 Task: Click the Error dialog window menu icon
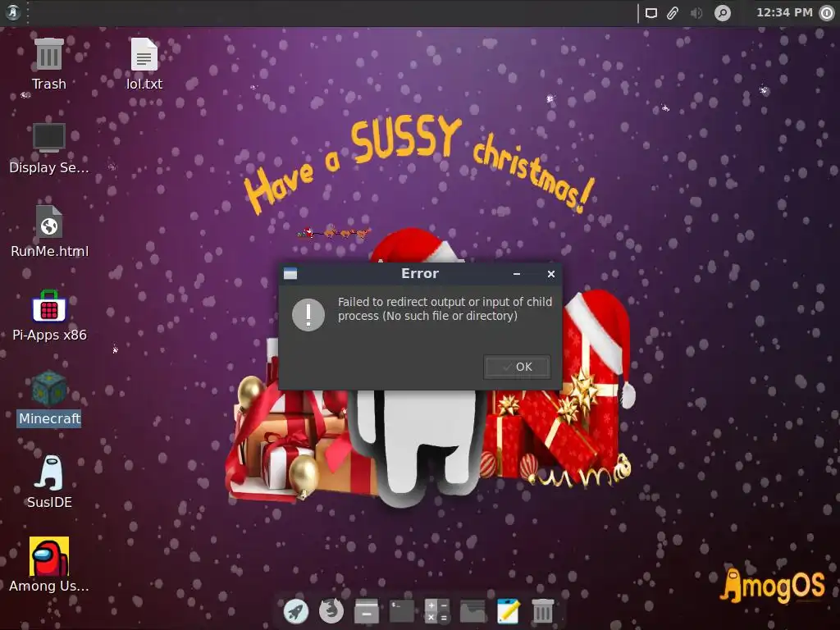tap(290, 274)
